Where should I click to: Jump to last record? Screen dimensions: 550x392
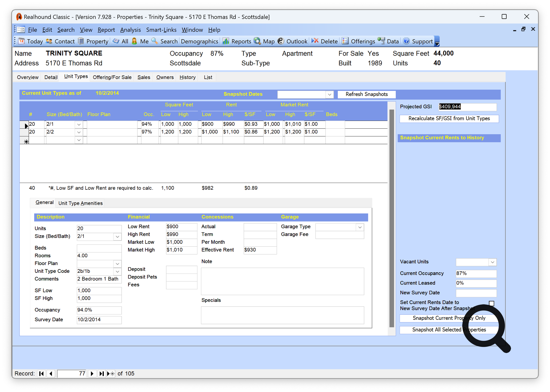coord(101,374)
